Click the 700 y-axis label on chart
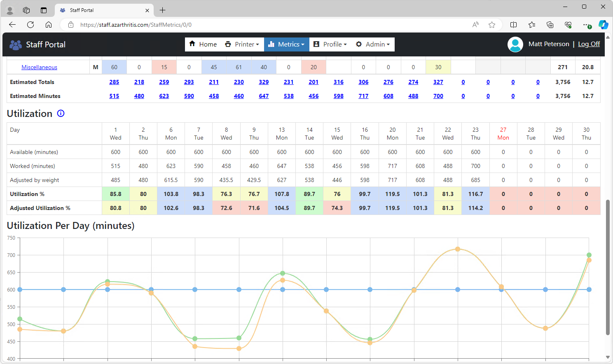This screenshot has width=613, height=364. pyautogui.click(x=11, y=255)
